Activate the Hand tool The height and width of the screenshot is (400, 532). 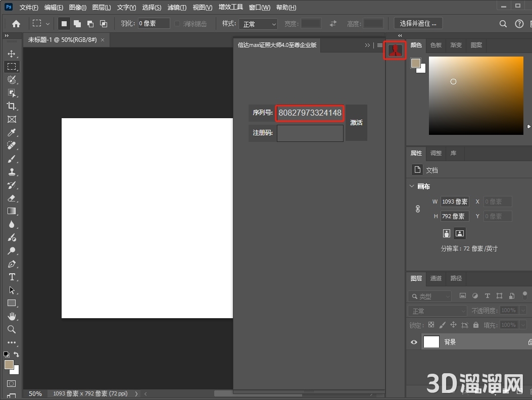click(x=12, y=316)
